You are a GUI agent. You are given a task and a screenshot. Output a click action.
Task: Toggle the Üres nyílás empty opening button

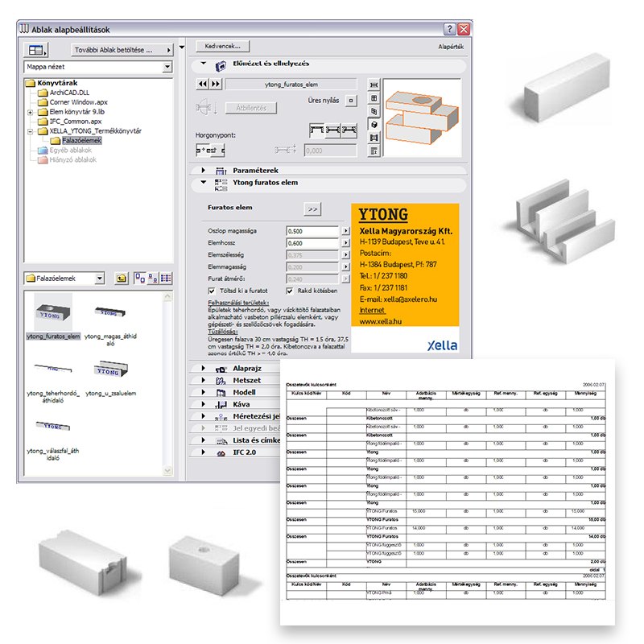[x=351, y=101]
